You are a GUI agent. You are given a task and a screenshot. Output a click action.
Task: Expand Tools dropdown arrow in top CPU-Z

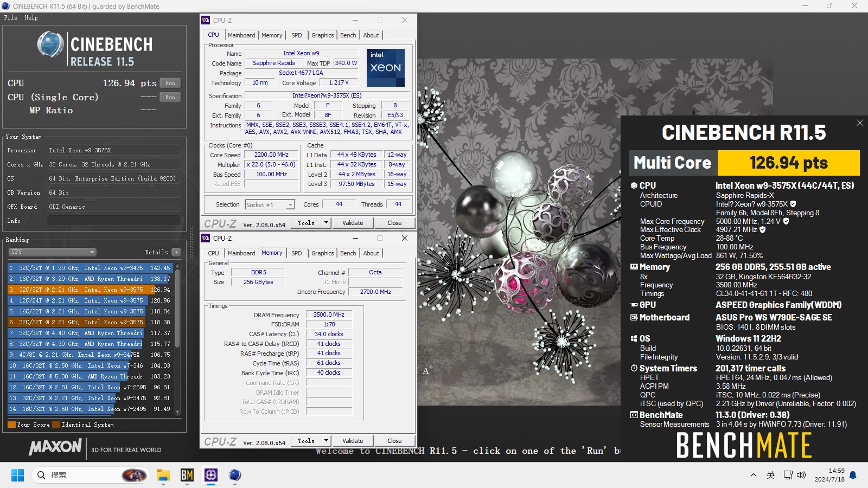326,223
